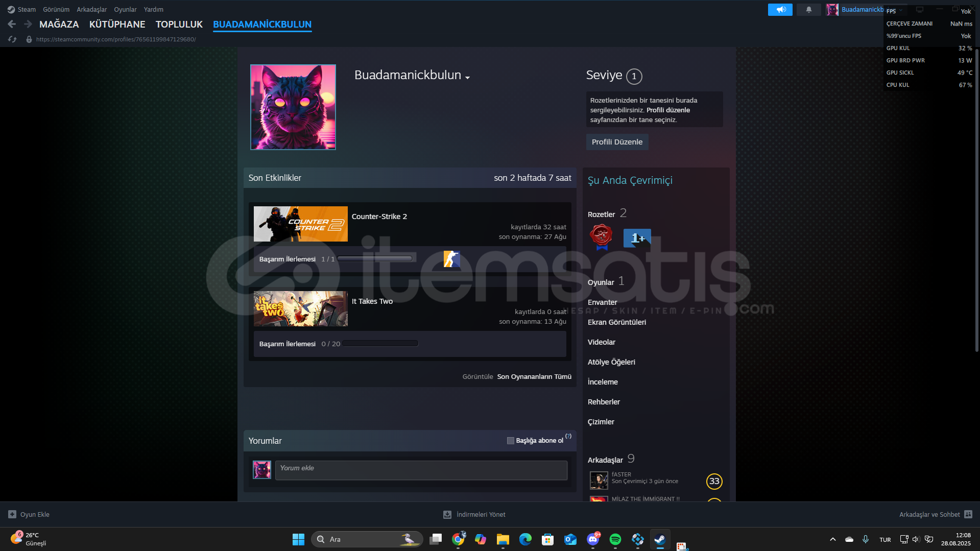Click the download icon near İndirmeleri Yönet
The width and height of the screenshot is (980, 551).
[447, 514]
